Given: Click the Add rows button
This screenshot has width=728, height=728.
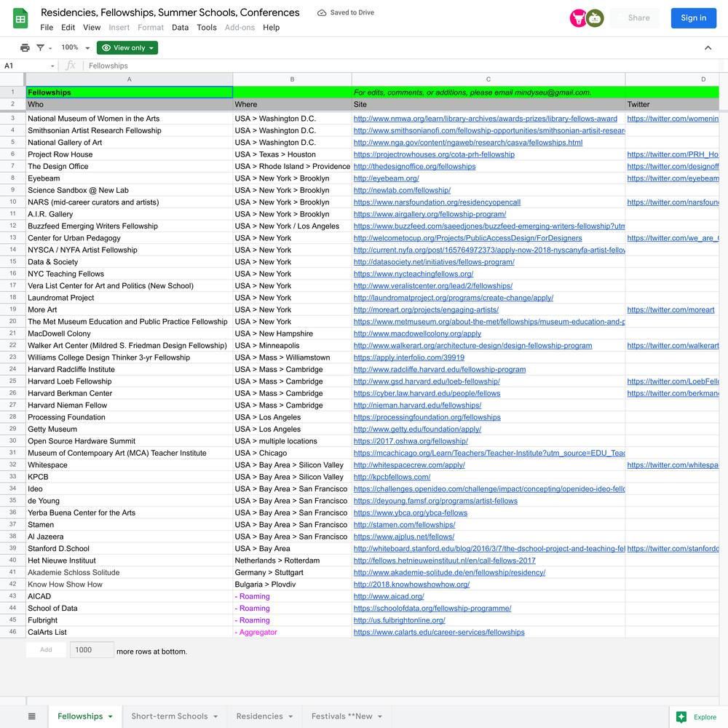Looking at the screenshot, I should click(x=46, y=649).
